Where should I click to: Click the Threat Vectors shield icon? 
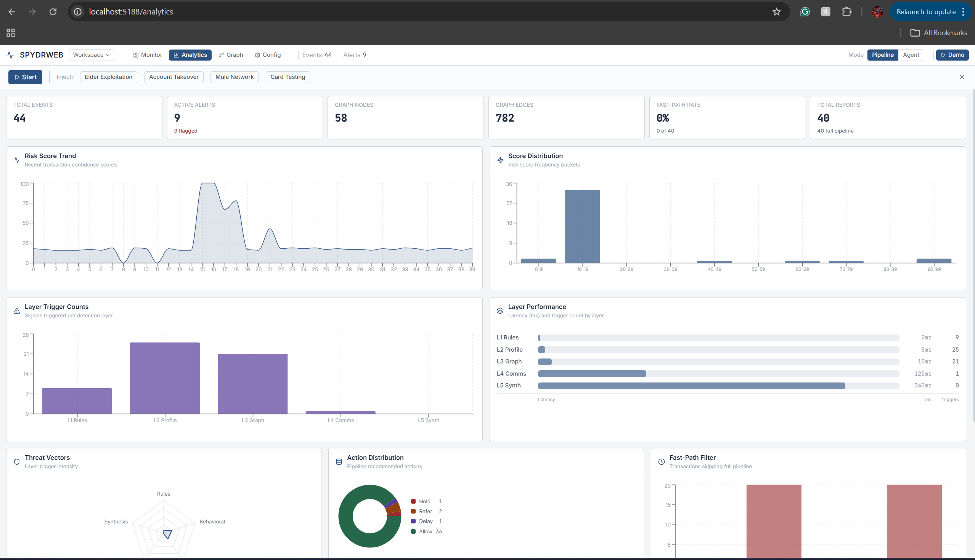(16, 462)
